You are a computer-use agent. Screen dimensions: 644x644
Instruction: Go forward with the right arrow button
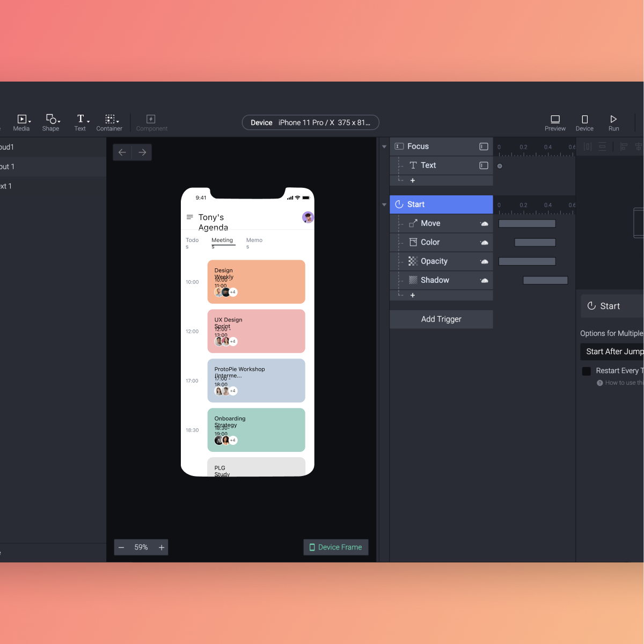coord(142,152)
